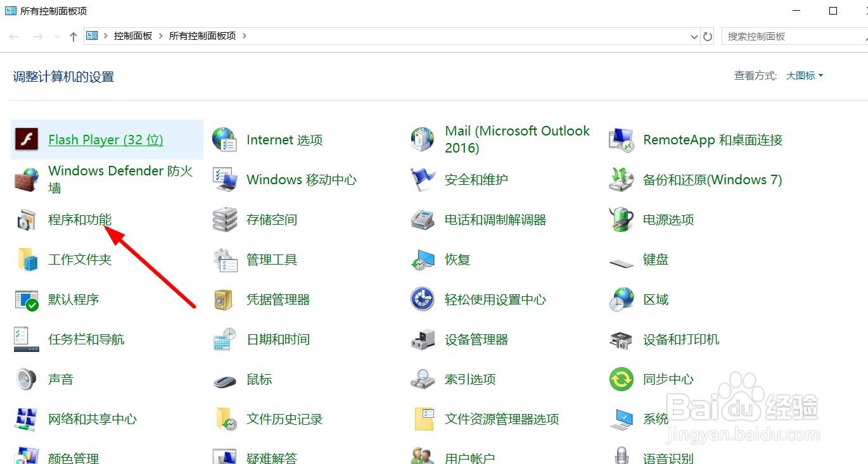Open the 轻松使用设置中心 icon
Viewport: 868px width, 464px height.
click(423, 299)
